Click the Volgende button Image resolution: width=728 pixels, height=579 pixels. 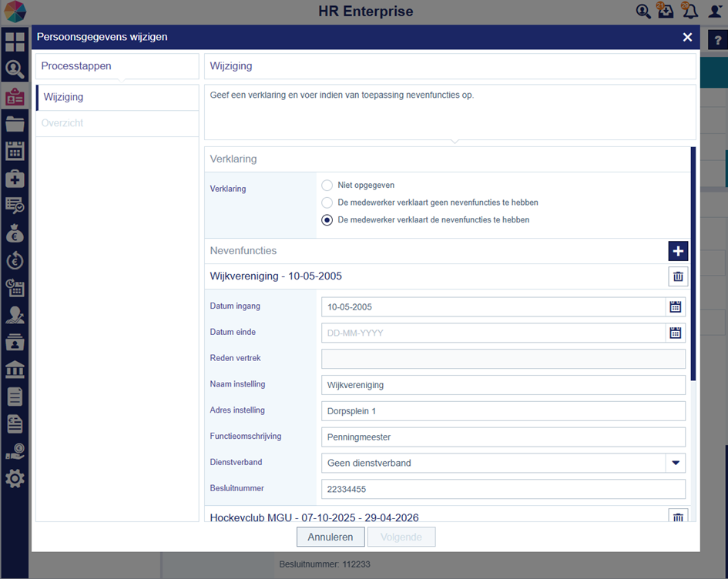(401, 537)
